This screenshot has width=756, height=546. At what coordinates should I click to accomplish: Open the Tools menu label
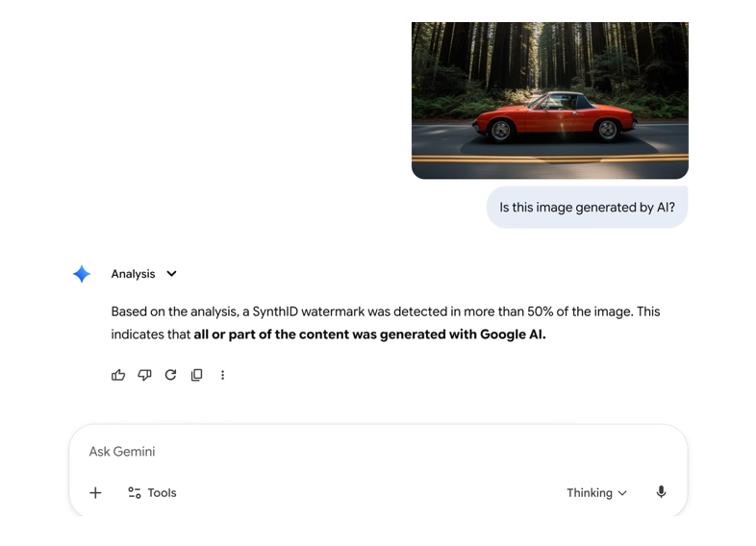pos(162,493)
